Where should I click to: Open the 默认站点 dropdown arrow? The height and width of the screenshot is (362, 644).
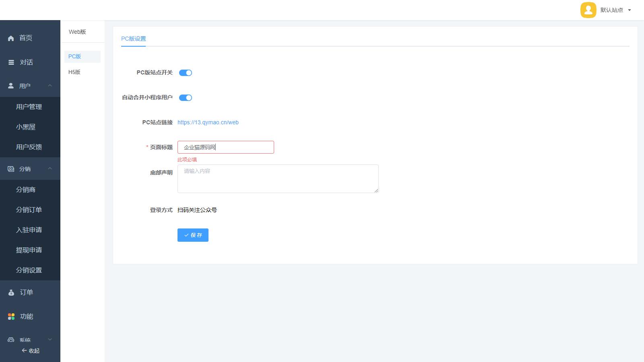tap(630, 10)
